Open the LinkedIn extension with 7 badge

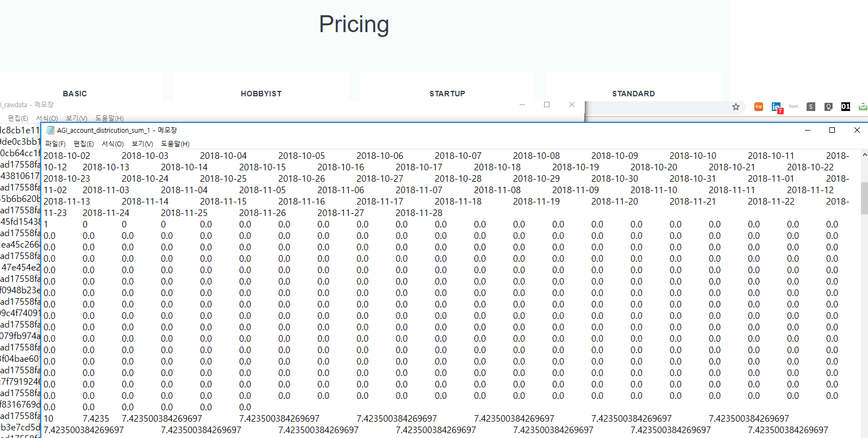776,107
